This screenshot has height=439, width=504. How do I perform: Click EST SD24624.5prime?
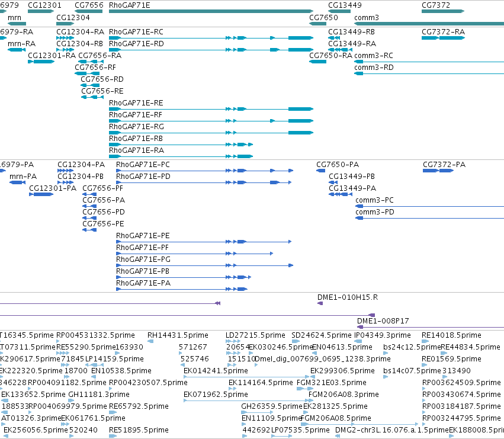296,342
